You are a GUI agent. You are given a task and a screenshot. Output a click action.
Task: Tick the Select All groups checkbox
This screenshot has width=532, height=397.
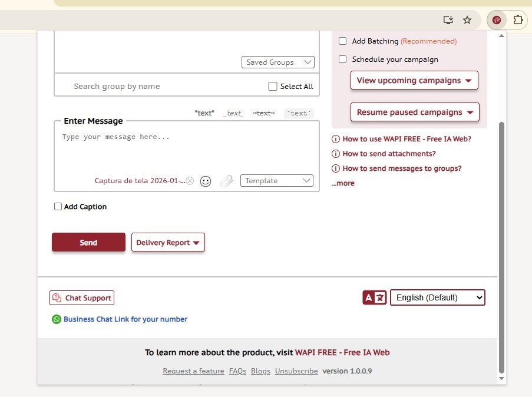[272, 87]
